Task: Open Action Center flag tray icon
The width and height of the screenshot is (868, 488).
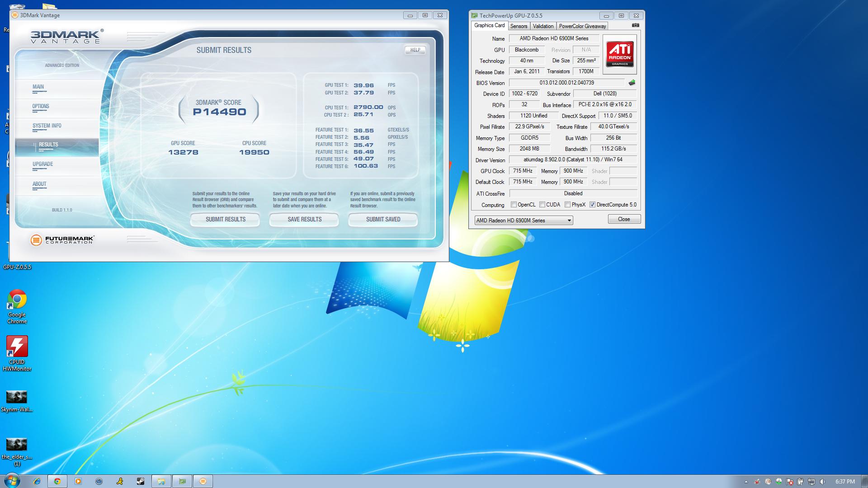Action: tap(790, 482)
